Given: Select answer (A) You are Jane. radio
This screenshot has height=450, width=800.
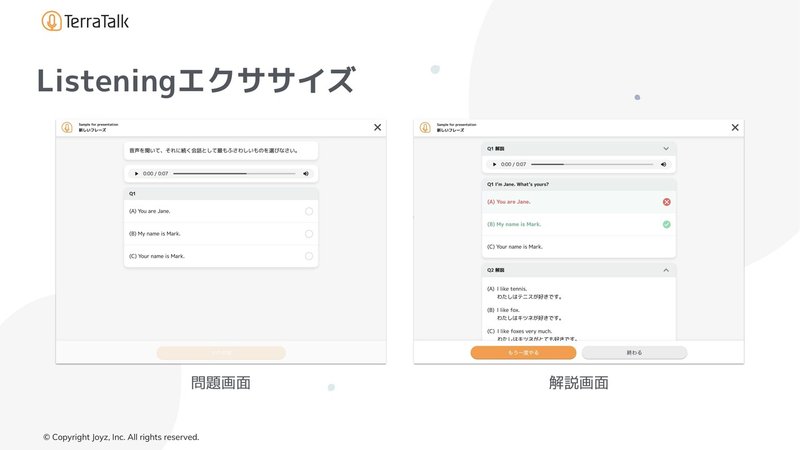Looking at the screenshot, I should pyautogui.click(x=309, y=211).
